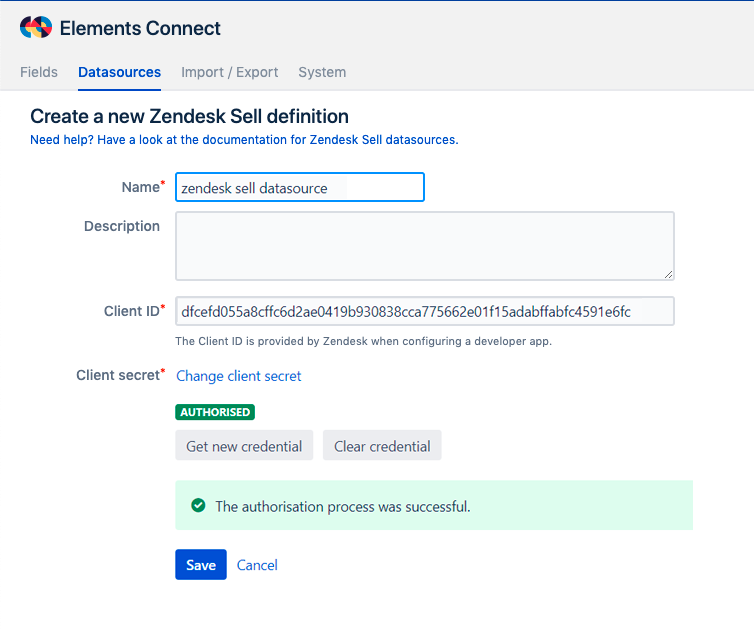The image size is (754, 629).
Task: Click the Change client secret link
Action: pyautogui.click(x=239, y=376)
